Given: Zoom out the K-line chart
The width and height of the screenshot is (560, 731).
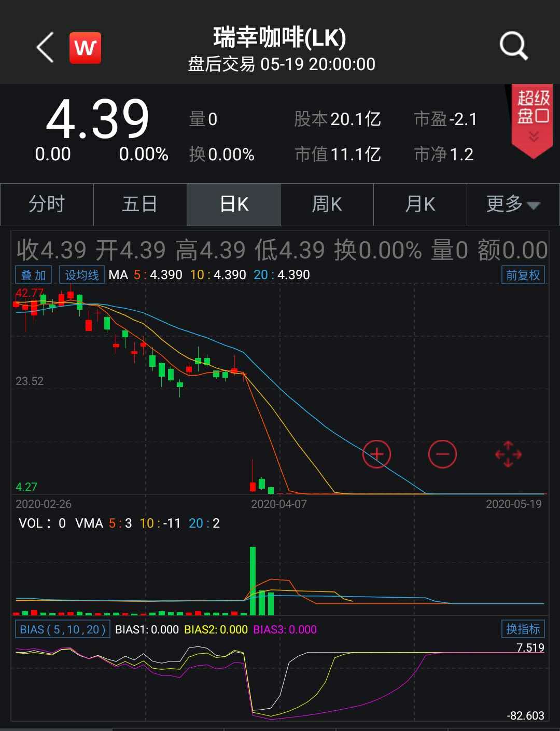Looking at the screenshot, I should point(442,454).
